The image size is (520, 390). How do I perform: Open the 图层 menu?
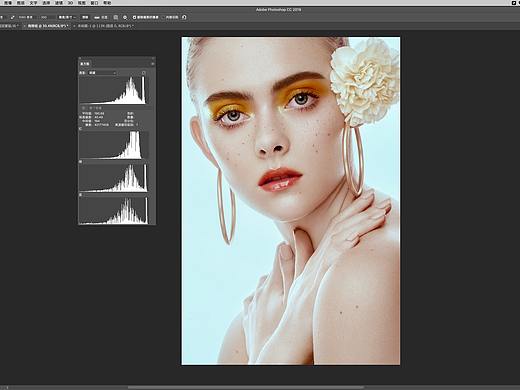click(21, 3)
